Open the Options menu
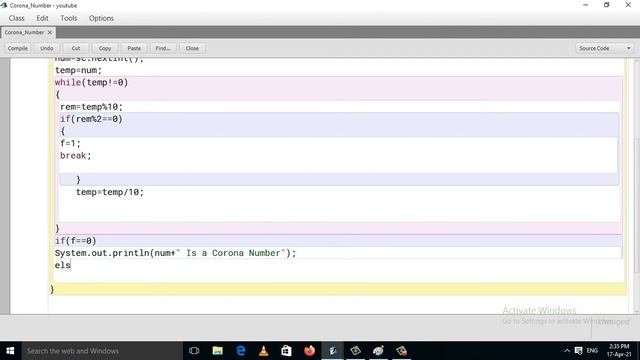Viewport: 640px width, 360px height. [101, 18]
